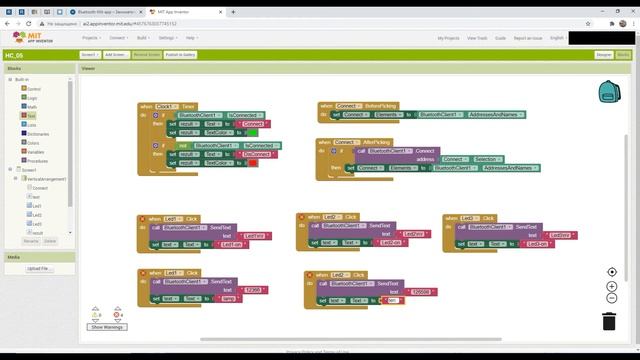Open the Connect dropdown in BeforePicking event
Screen dimensions: 640x360
coord(349,106)
